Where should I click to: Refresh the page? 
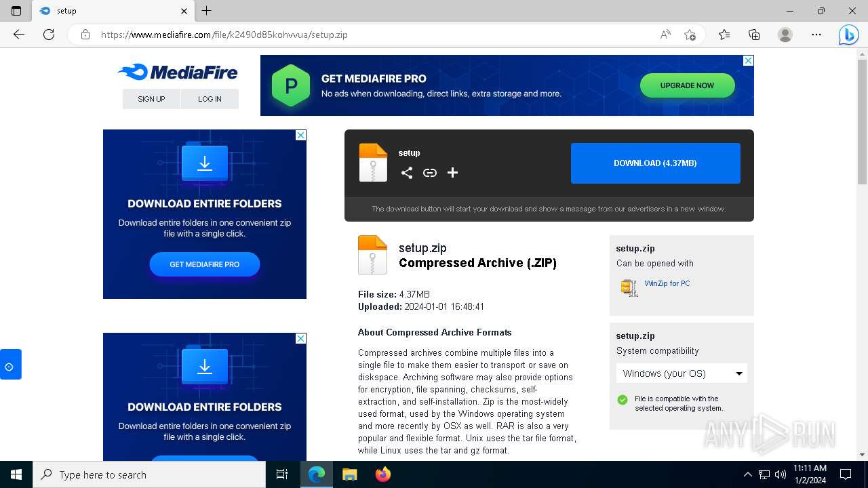pyautogui.click(x=49, y=35)
